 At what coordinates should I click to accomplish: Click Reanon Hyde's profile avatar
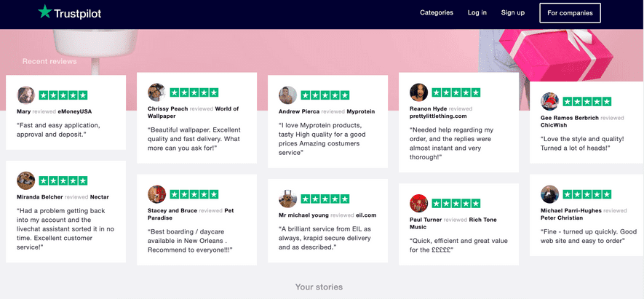coord(419,92)
